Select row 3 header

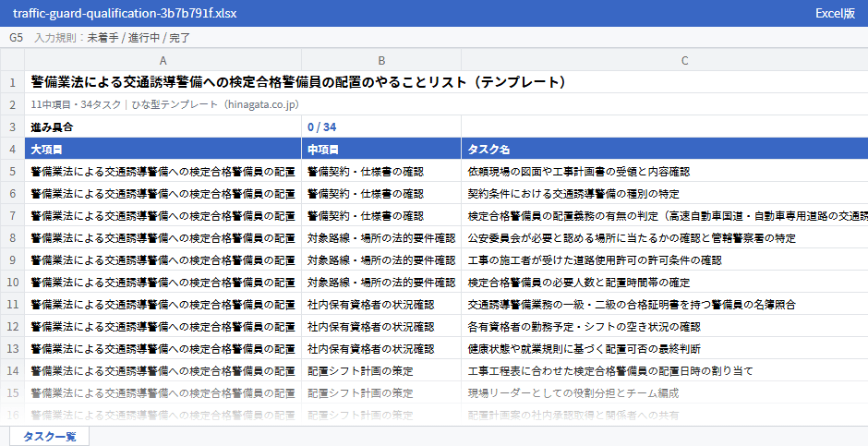click(x=12, y=127)
